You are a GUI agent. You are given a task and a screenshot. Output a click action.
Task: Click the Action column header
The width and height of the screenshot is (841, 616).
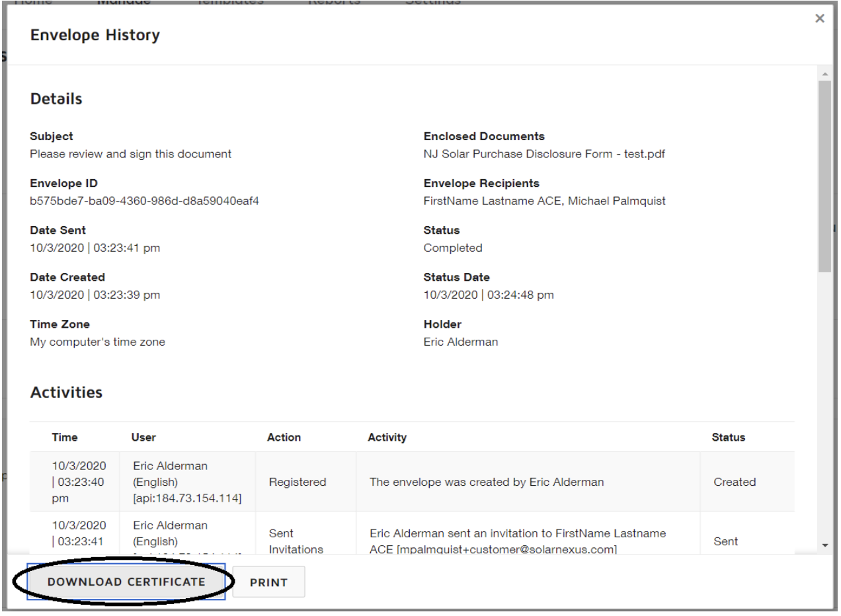pyautogui.click(x=284, y=438)
